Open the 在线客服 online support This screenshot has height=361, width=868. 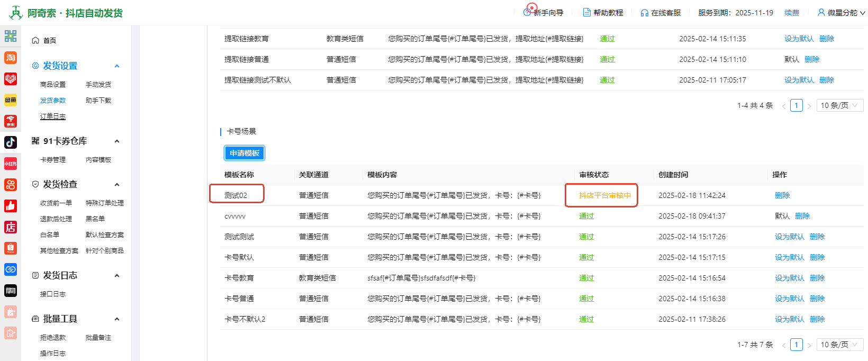(661, 13)
